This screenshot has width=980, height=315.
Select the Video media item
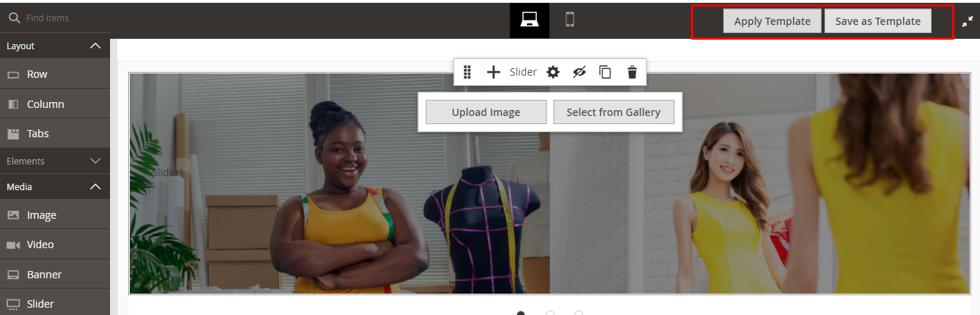tap(55, 245)
